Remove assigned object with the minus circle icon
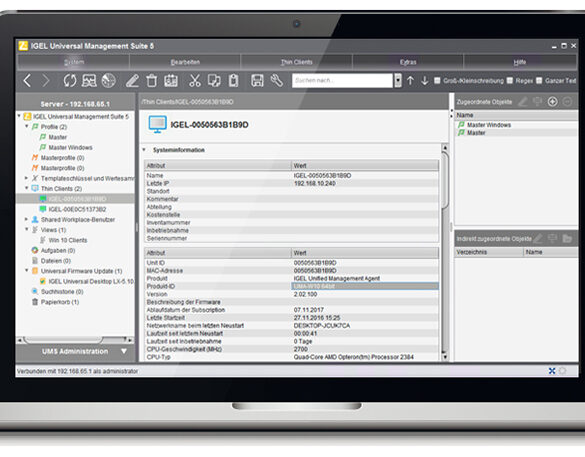Screen dimensions: 585x457 567,101
